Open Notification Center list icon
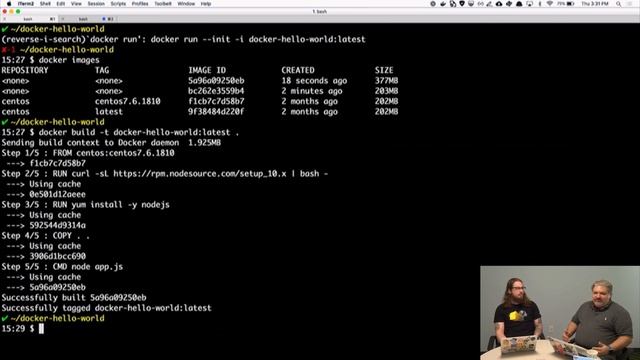The width and height of the screenshot is (640, 360). pyautogui.click(x=629, y=4)
